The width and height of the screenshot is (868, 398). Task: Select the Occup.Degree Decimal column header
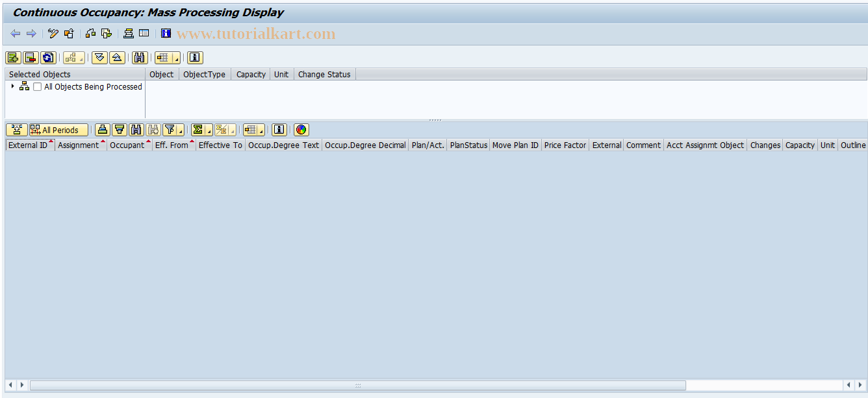[365, 145]
